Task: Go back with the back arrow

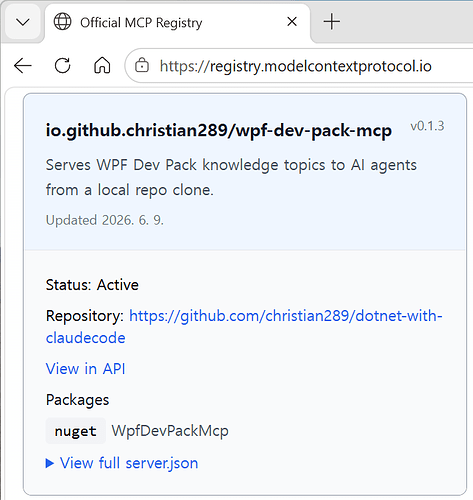Action: point(23,65)
